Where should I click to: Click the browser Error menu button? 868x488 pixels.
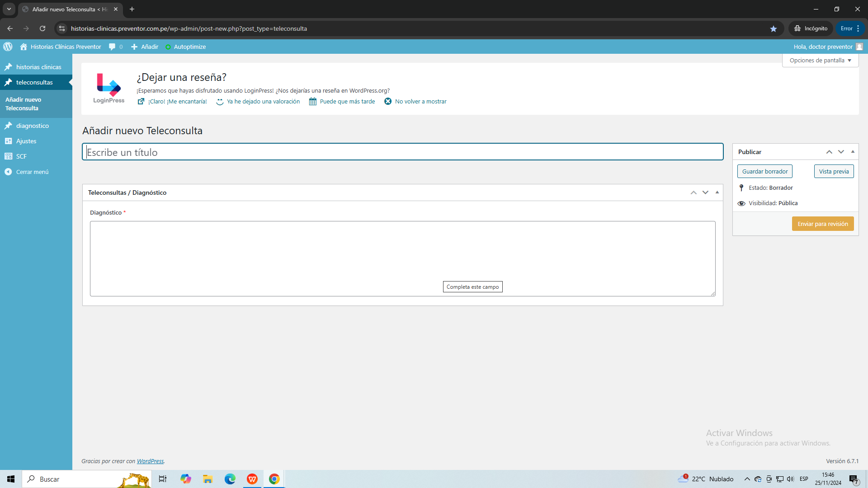850,28
